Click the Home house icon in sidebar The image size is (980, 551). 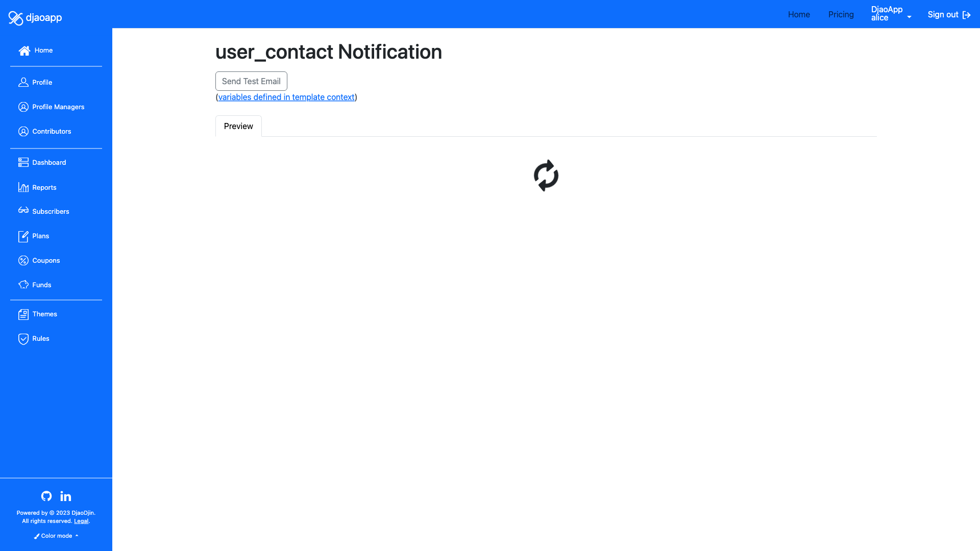[24, 51]
